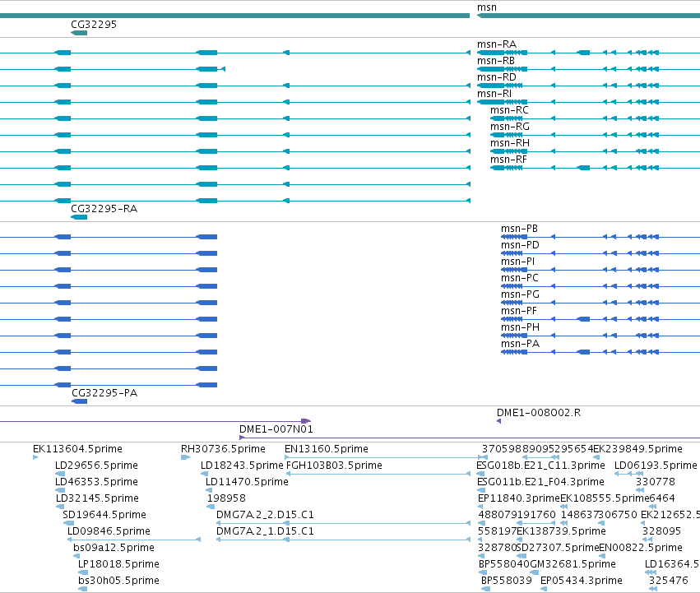Select EST label ESG018b.E21_C11.3prime
The height and width of the screenshot is (593, 700).
(x=540, y=466)
